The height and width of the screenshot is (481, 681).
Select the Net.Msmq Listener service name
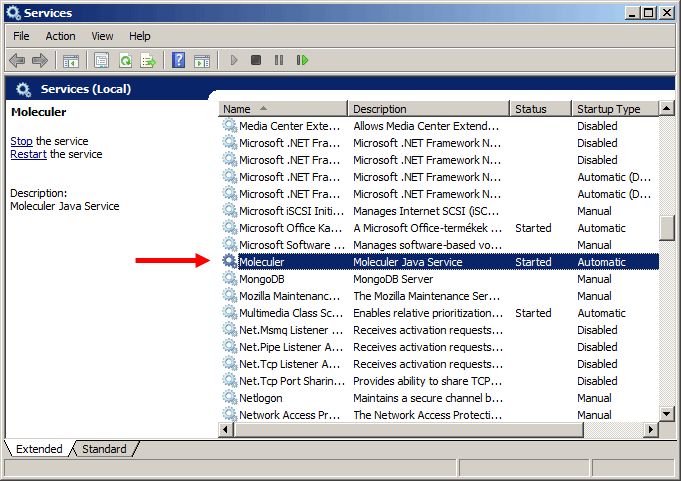tap(291, 330)
